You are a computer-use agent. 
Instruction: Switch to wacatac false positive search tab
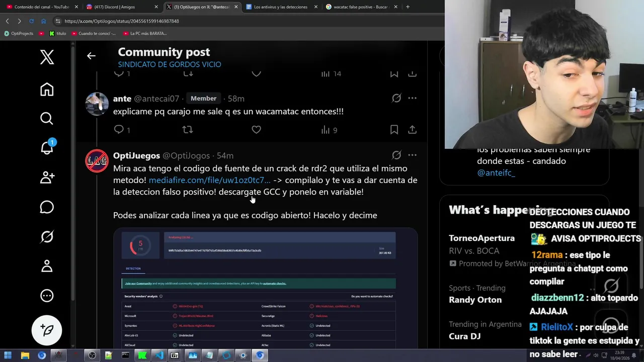pos(362,7)
